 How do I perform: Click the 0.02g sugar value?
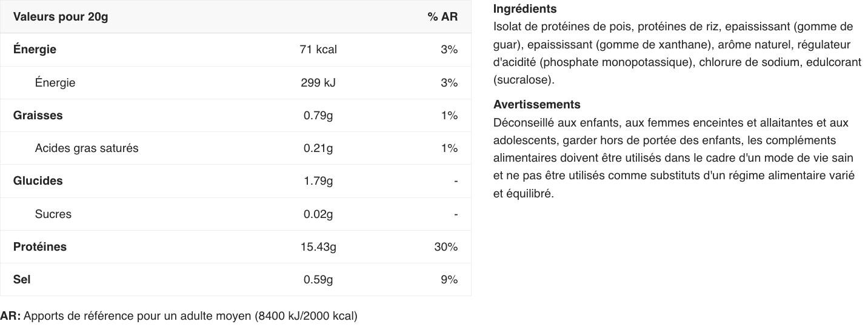click(318, 214)
